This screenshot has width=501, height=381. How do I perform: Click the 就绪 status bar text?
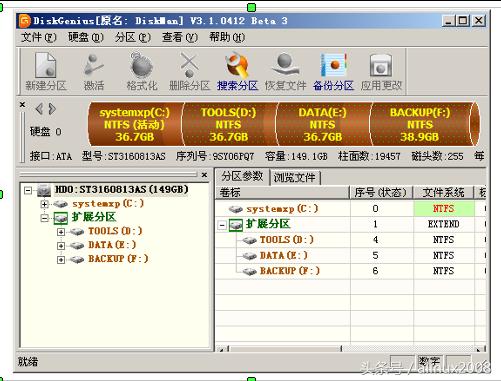coord(28,362)
